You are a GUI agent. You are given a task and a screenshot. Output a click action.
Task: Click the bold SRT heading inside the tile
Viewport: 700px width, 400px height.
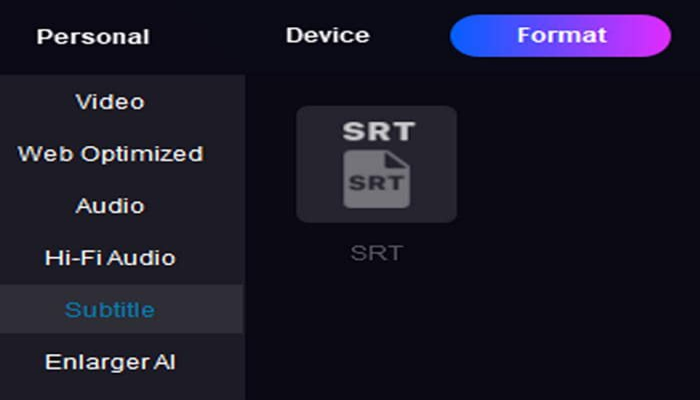tap(379, 131)
